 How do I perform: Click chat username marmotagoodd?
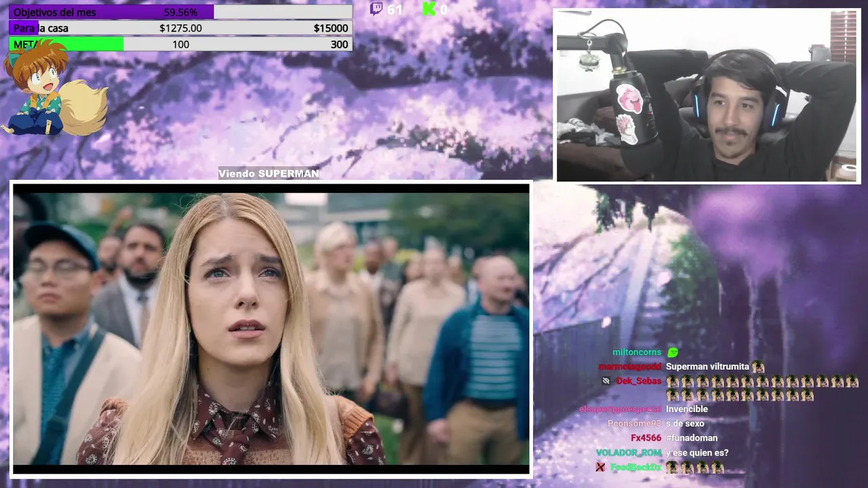[629, 367]
